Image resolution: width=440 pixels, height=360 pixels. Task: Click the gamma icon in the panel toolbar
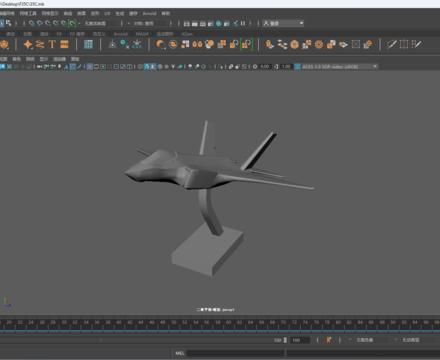tap(276, 67)
